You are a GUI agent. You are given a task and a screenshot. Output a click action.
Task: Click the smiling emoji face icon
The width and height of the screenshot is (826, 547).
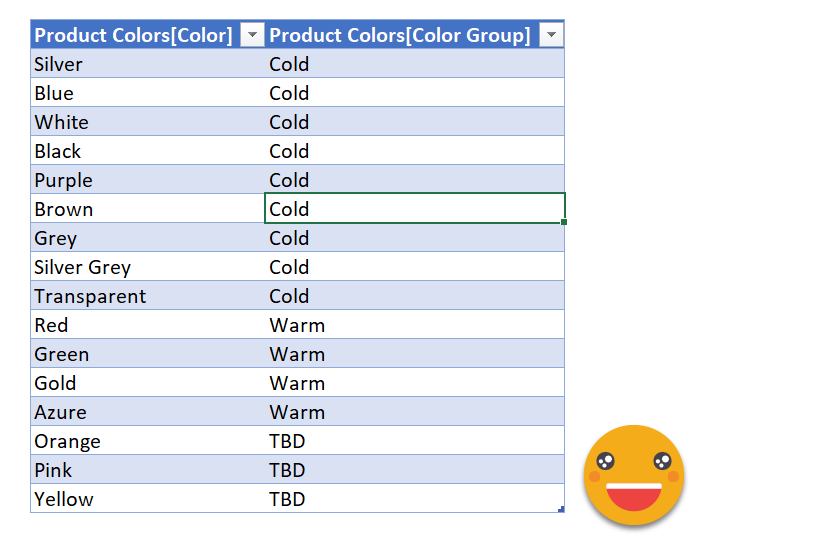634,475
